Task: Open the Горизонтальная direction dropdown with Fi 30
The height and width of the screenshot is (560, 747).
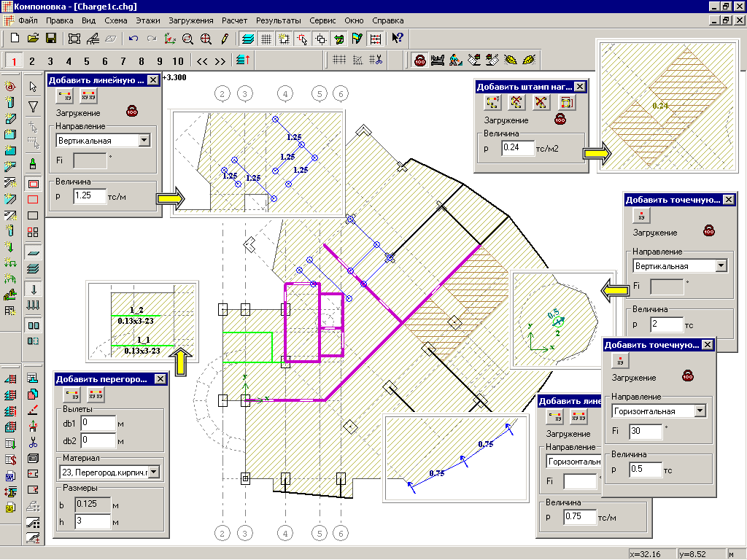Action: [x=700, y=411]
